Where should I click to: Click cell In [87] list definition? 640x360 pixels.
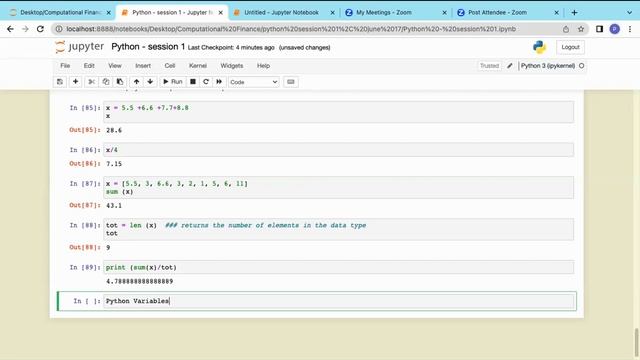coord(339,187)
